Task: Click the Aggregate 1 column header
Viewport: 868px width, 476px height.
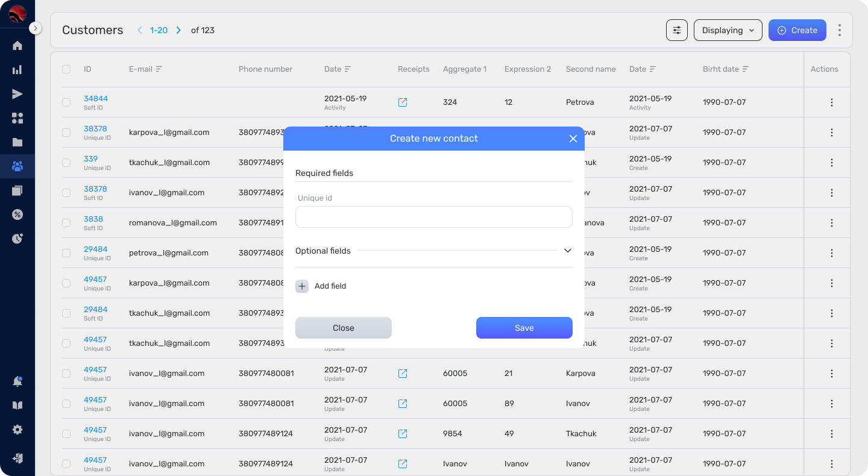Action: [465, 69]
